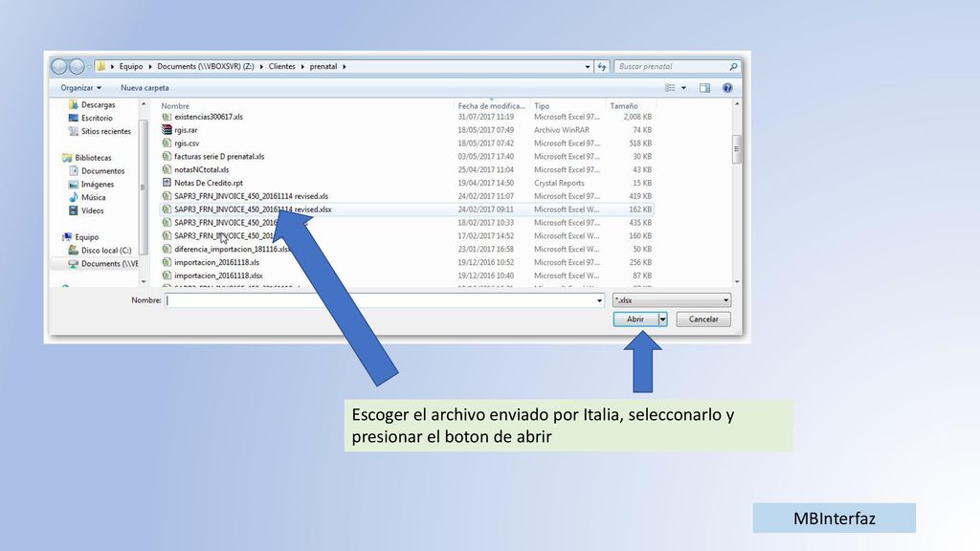Sort by the Fecha de modifica... column
Viewport: 980px width, 551px height.
(491, 105)
